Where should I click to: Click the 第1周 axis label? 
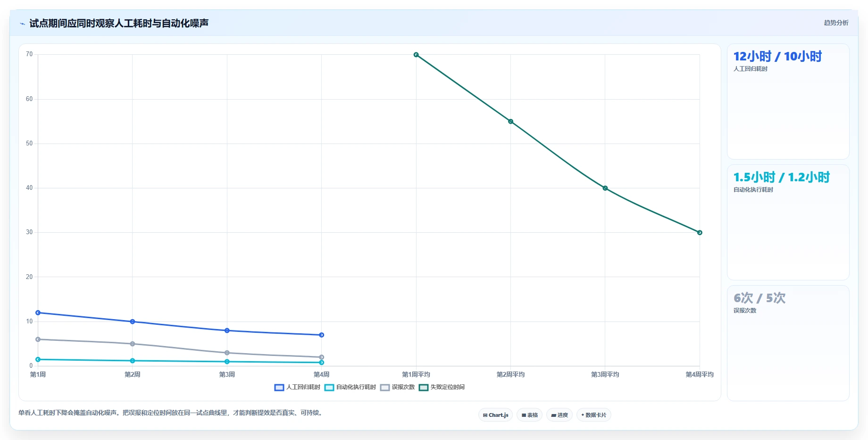click(38, 374)
